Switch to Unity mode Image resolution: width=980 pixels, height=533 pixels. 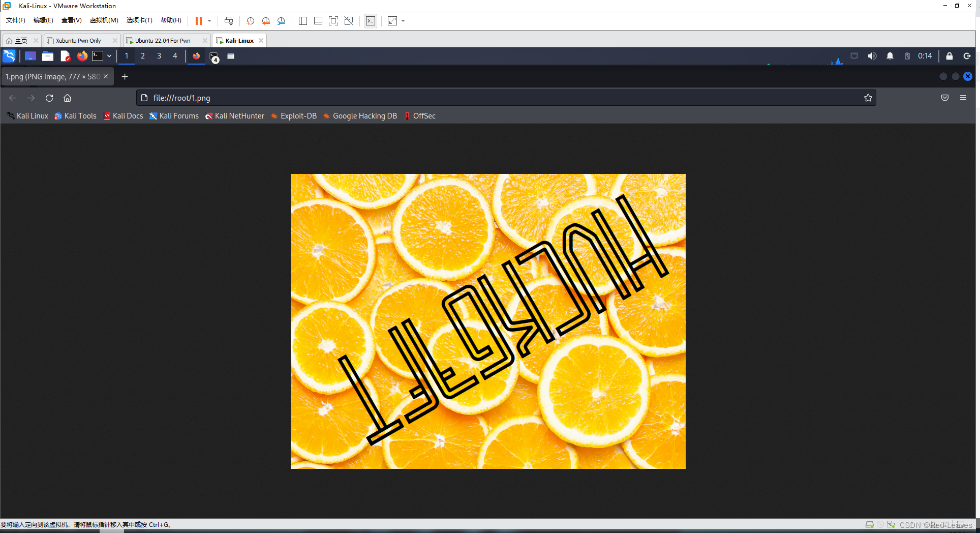pos(349,21)
